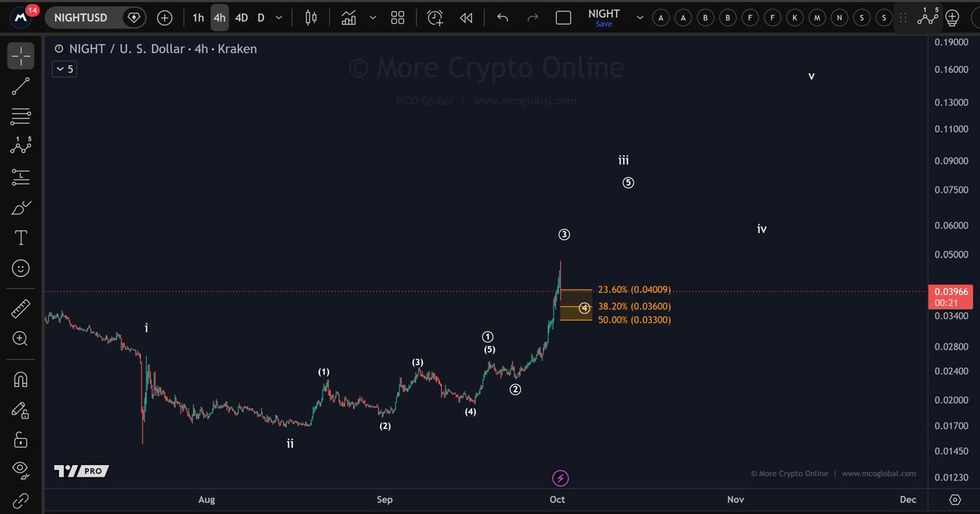Select the wave label iv on chart
Image resolution: width=980 pixels, height=514 pixels.
(x=761, y=229)
